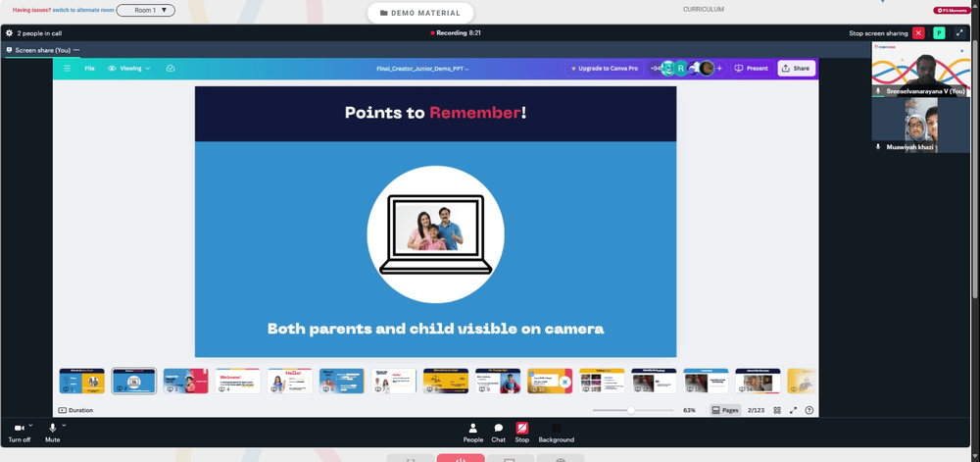Screen dimensions: 980x462
Task: Open the Room 1 dropdown
Action: (x=146, y=10)
